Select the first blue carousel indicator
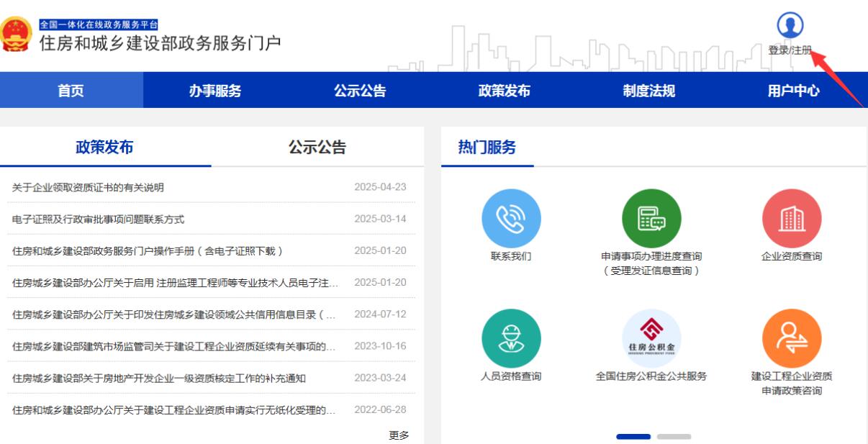Screen dimensions: 868x444 pyautogui.click(x=633, y=437)
